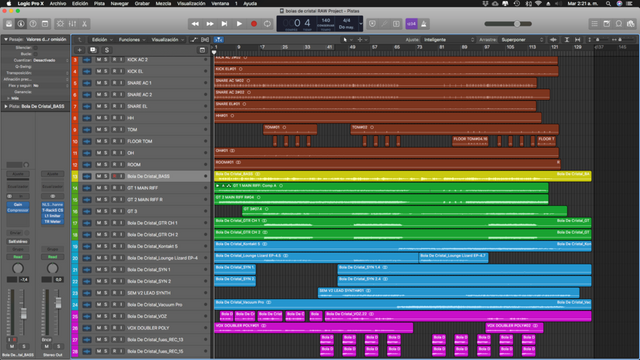Click the add new track plus button
Image resolution: width=640 pixels, height=360 pixels.
(80, 50)
